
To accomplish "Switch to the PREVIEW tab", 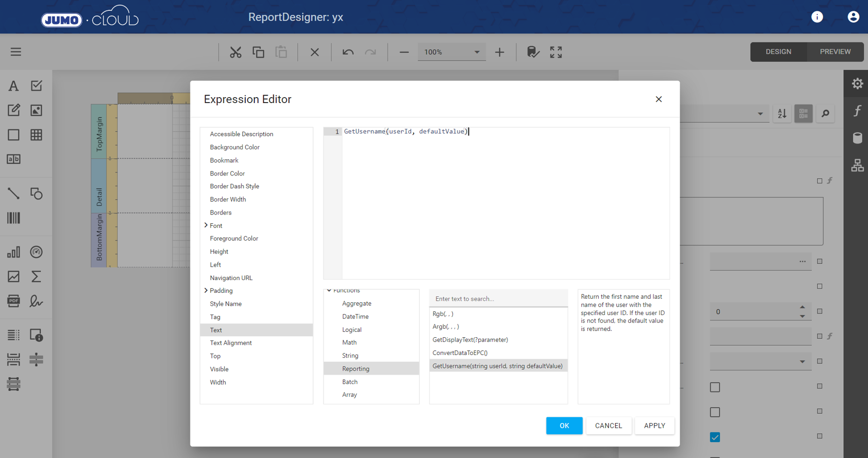I will [835, 52].
